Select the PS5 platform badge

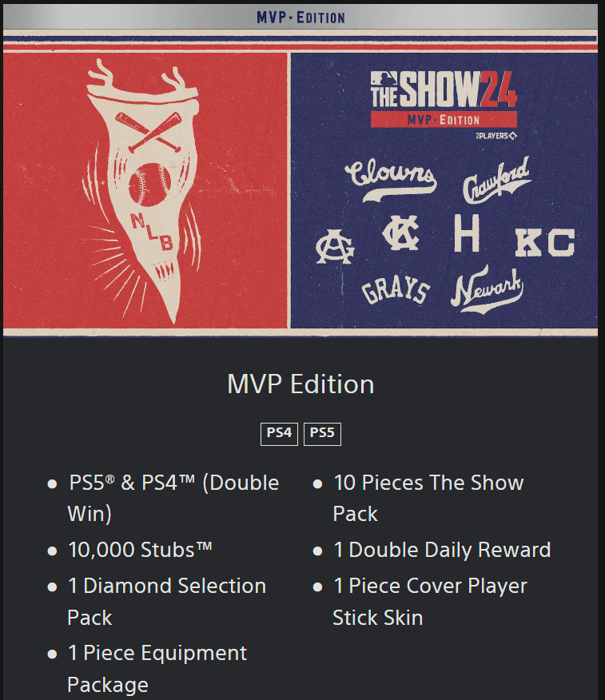tap(322, 434)
